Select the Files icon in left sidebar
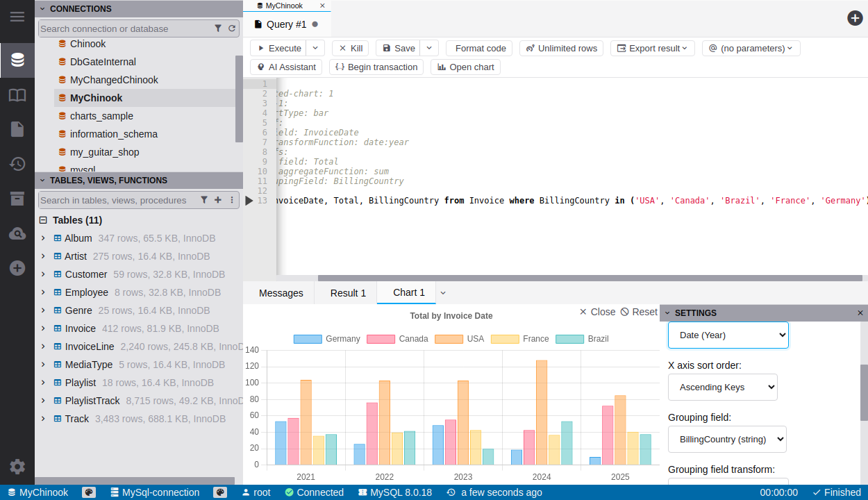 tap(17, 128)
